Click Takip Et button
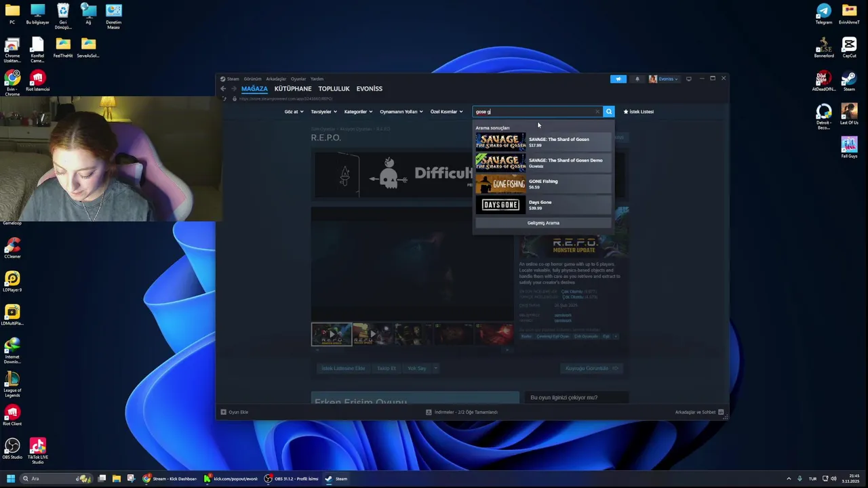This screenshot has width=868, height=488. click(386, 368)
